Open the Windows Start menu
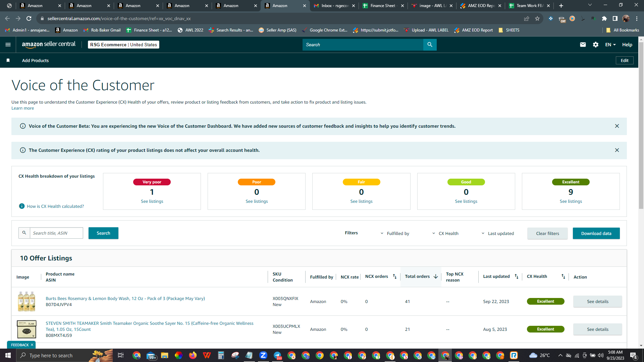 click(8, 355)
